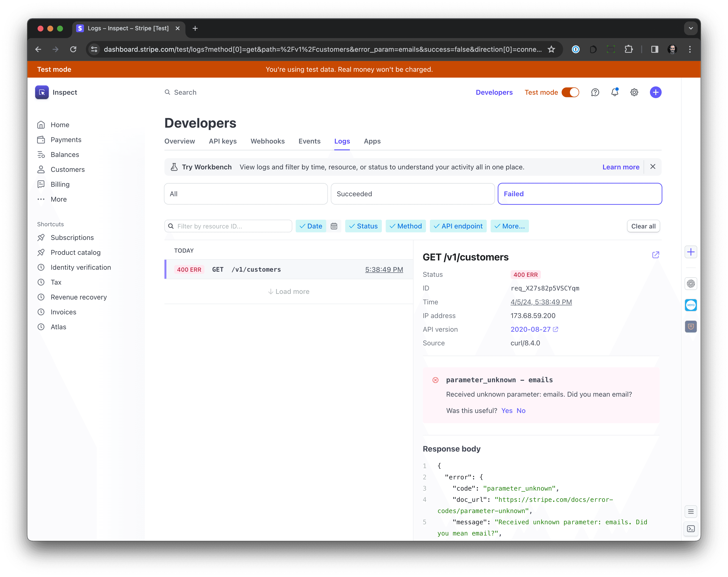Toggle the Test mode switch
Image resolution: width=728 pixels, height=577 pixels.
(570, 92)
